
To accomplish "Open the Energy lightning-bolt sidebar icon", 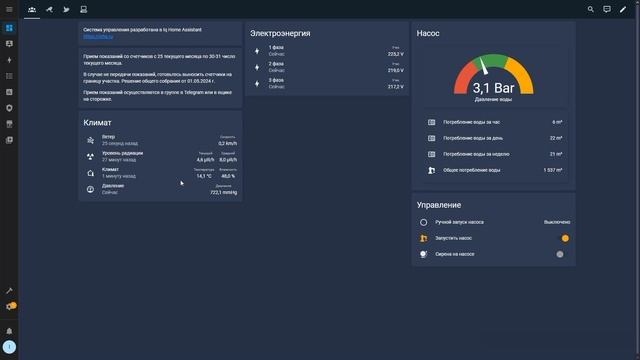I will 9,60.
